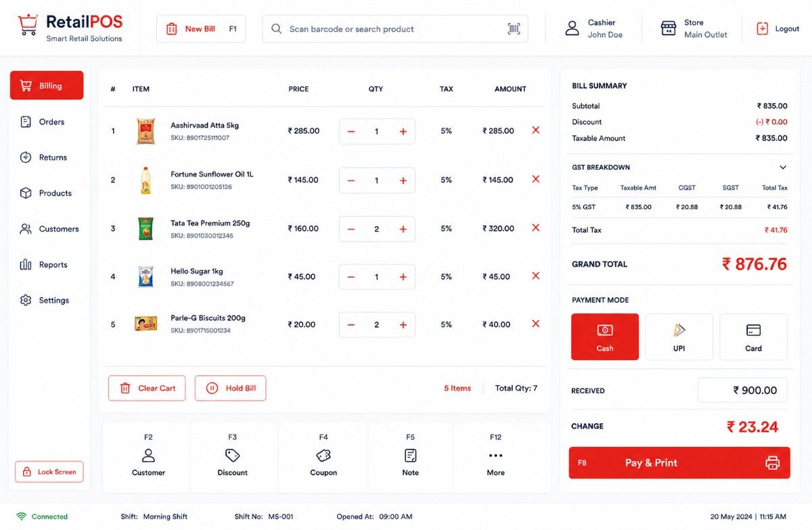Viewport: 812px width, 530px height.
Task: Select UPI payment mode
Action: [679, 336]
